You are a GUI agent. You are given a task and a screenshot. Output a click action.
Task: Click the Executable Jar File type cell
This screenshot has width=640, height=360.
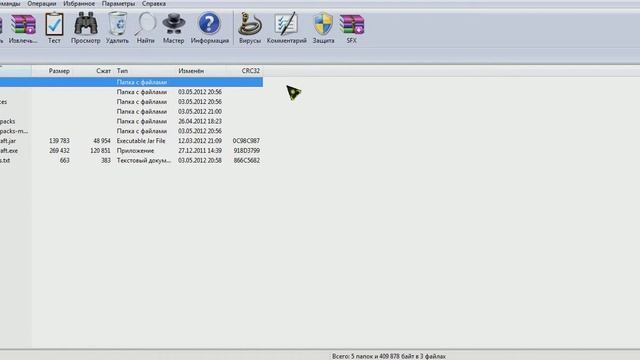tap(141, 141)
